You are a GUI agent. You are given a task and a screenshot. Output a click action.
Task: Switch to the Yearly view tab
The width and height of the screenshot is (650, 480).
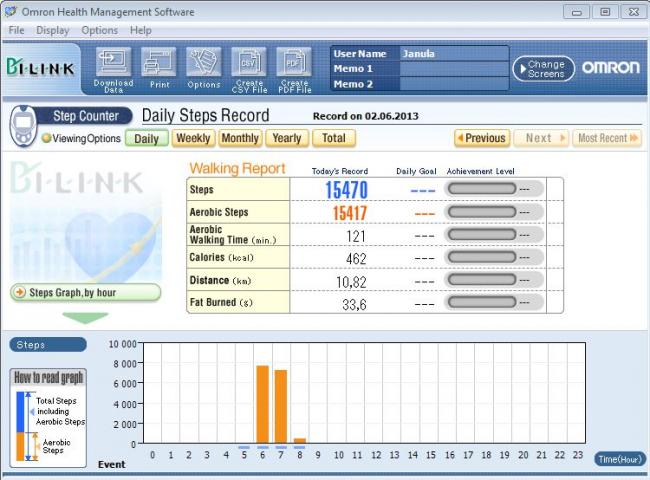click(287, 138)
